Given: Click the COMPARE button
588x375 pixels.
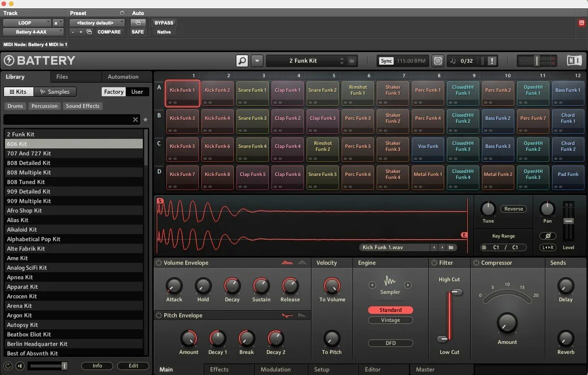Looking at the screenshot, I should coord(109,32).
